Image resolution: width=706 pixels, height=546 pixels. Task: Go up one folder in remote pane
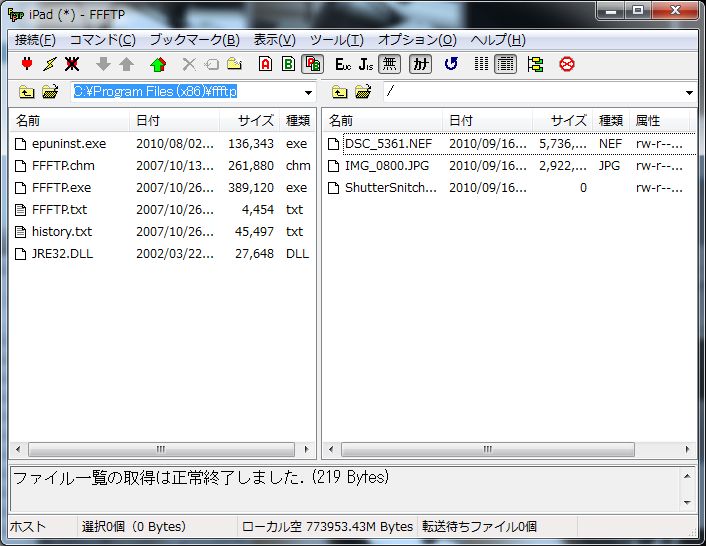point(340,92)
